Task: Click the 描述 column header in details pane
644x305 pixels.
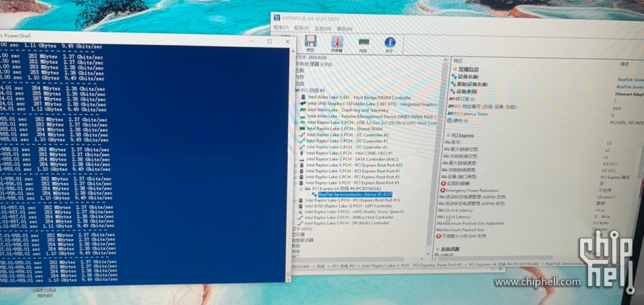Action: pyautogui.click(x=625, y=64)
